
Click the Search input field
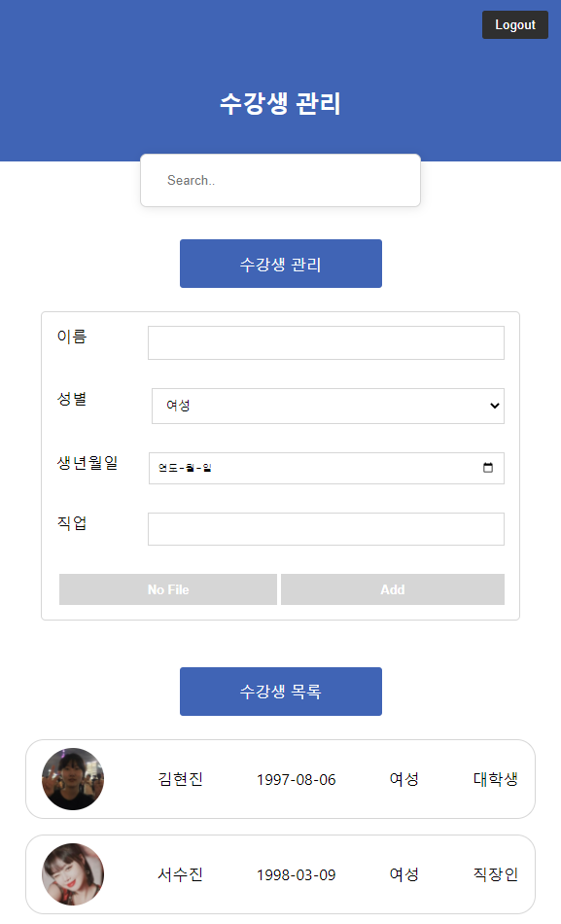point(280,180)
